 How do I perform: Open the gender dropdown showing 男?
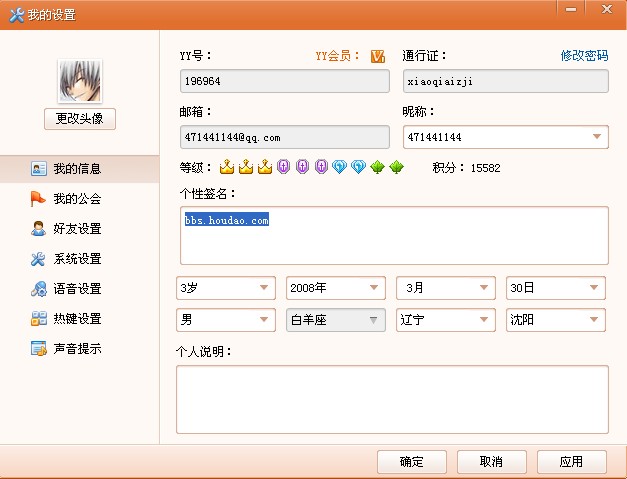[226, 320]
